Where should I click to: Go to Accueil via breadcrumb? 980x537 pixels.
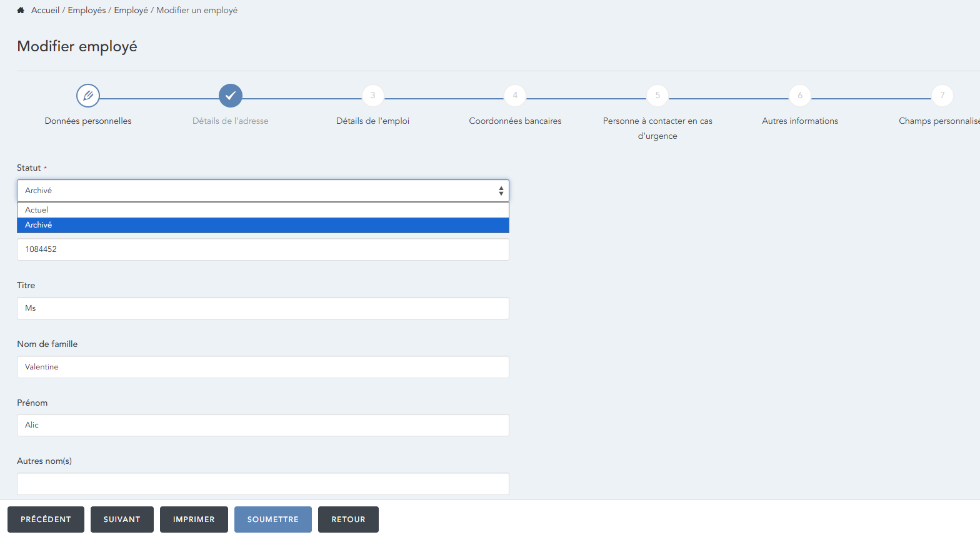tap(46, 11)
